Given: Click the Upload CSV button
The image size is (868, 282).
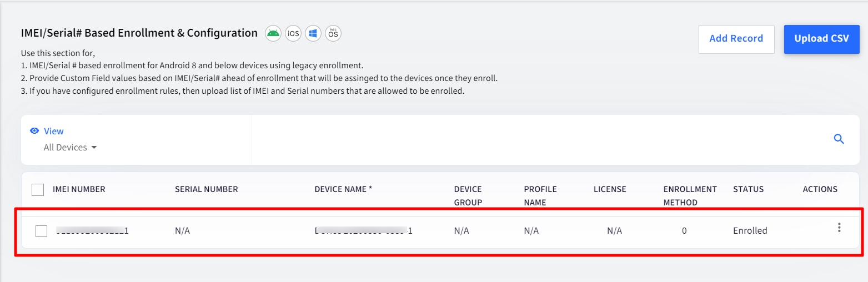Looking at the screenshot, I should tap(822, 39).
